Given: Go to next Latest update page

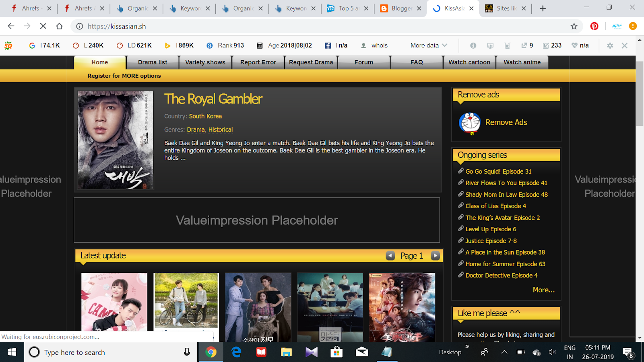Looking at the screenshot, I should [435, 256].
